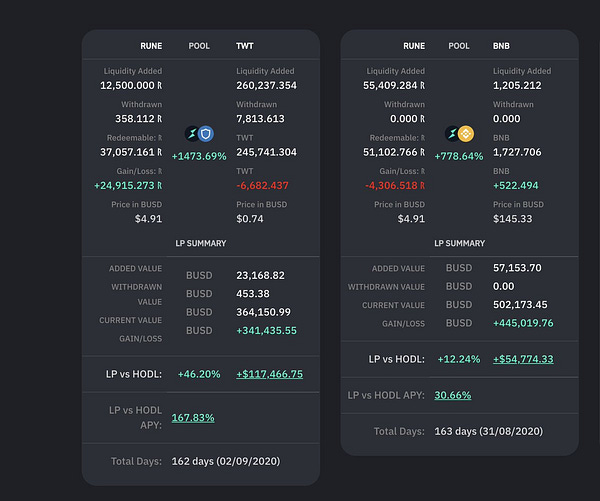The height and width of the screenshot is (501, 600).
Task: Select the TWT header in first card
Action: tap(245, 46)
